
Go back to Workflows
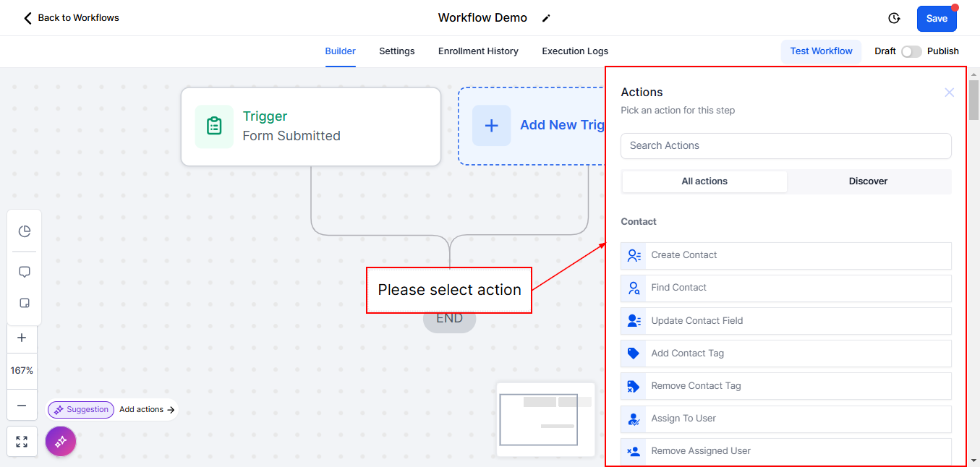pyautogui.click(x=71, y=18)
